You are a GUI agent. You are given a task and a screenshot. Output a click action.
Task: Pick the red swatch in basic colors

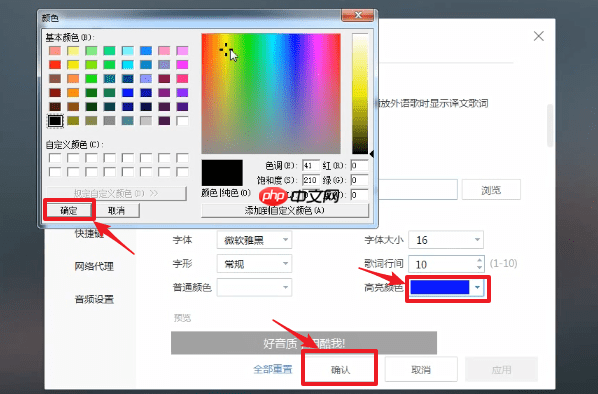coord(55,64)
